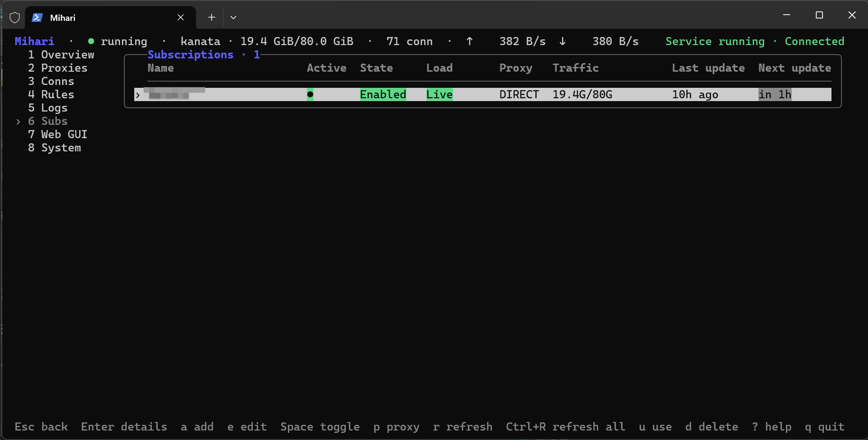This screenshot has height=440, width=868.
Task: Open the tab profile dropdown arrow
Action: click(233, 18)
